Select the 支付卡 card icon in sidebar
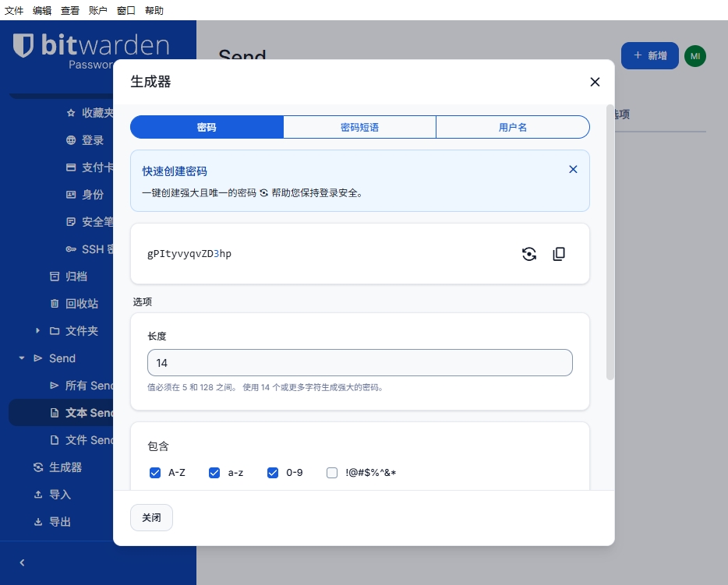The image size is (728, 585). click(71, 167)
